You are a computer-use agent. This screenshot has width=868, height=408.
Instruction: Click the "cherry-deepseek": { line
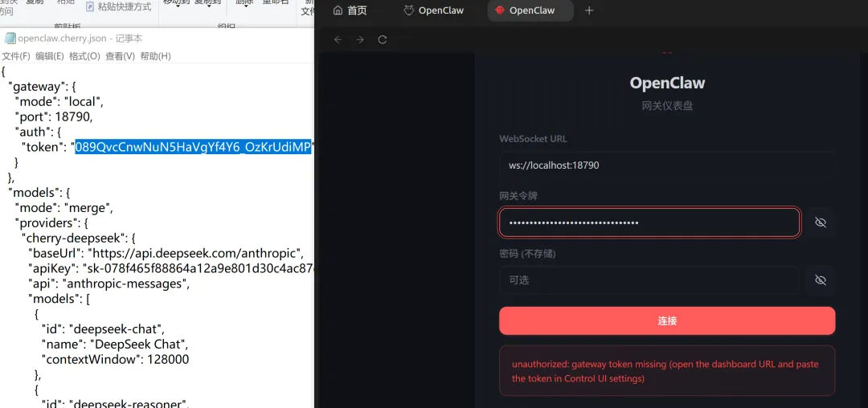(x=79, y=239)
